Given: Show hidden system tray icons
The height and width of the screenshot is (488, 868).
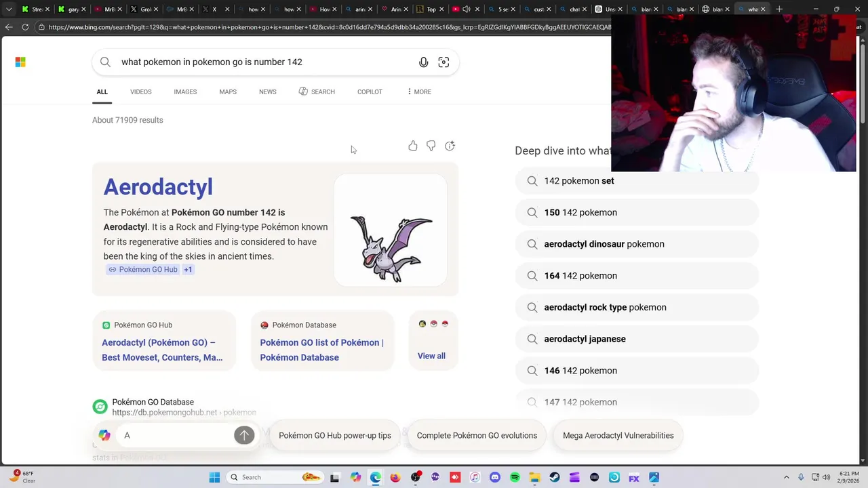Looking at the screenshot, I should pos(786,477).
